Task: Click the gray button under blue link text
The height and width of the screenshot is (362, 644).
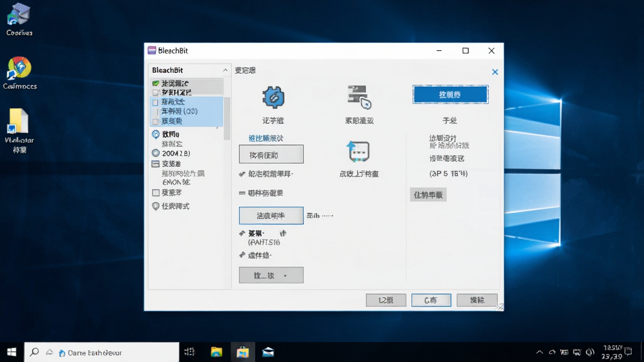Action: tap(271, 155)
